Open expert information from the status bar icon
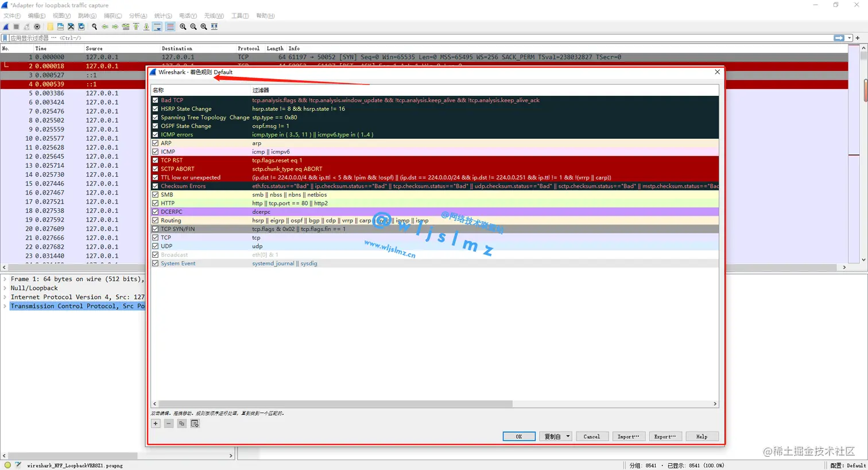868x470 pixels. (x=7, y=465)
